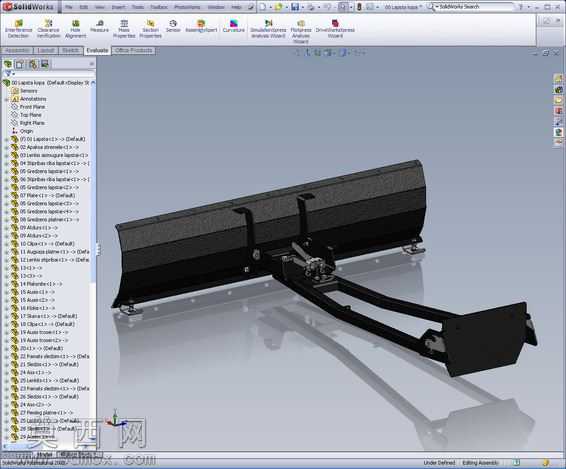Open the File menu
This screenshot has height=469, width=566.
pyautogui.click(x=69, y=7)
